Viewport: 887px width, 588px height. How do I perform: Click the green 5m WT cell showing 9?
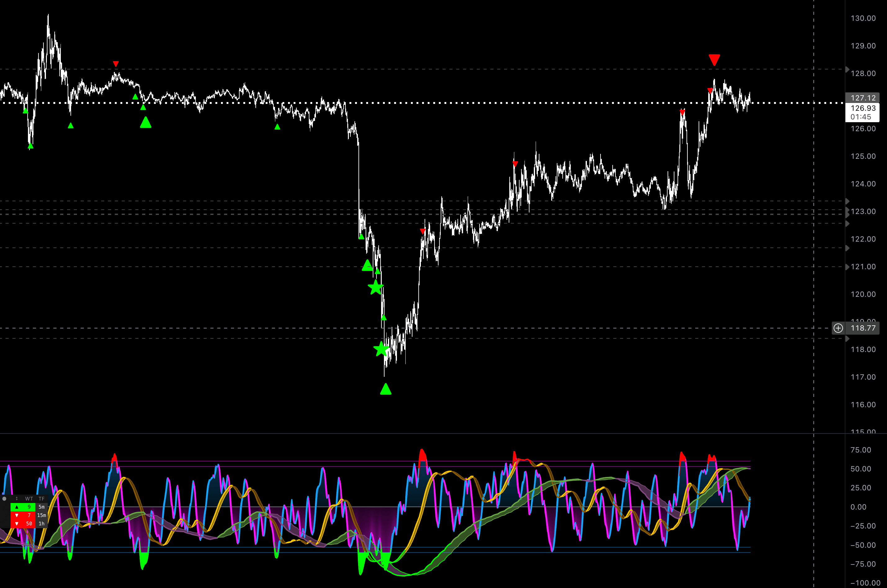point(23,507)
